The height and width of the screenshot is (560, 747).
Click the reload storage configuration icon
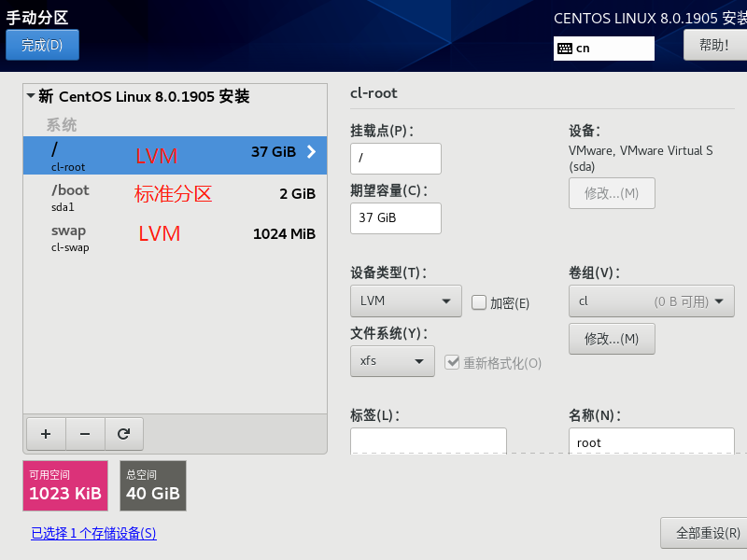click(124, 434)
